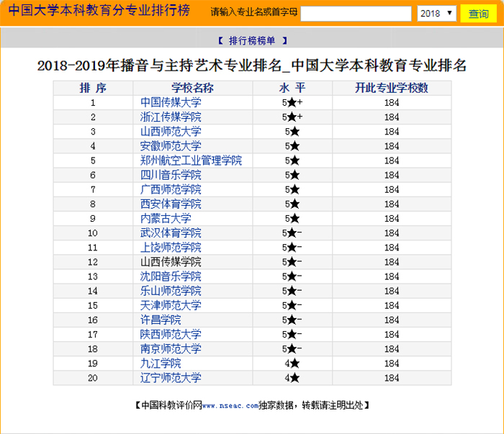Image resolution: width=504 pixels, height=434 pixels.
Task: Open 中国传媒大学 school link
Action: point(171,103)
